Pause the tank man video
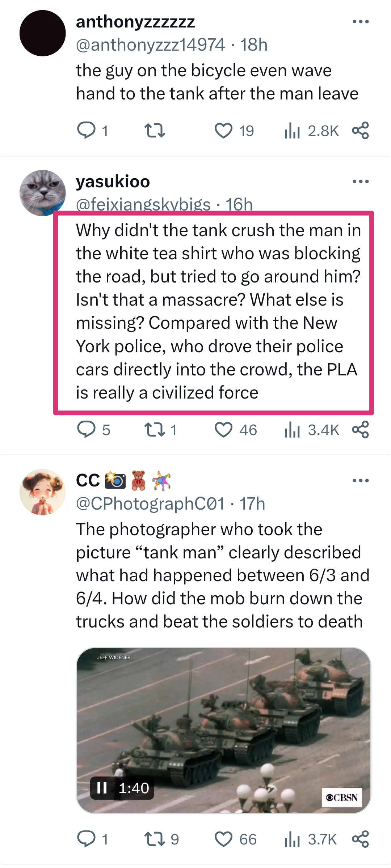 102,788
